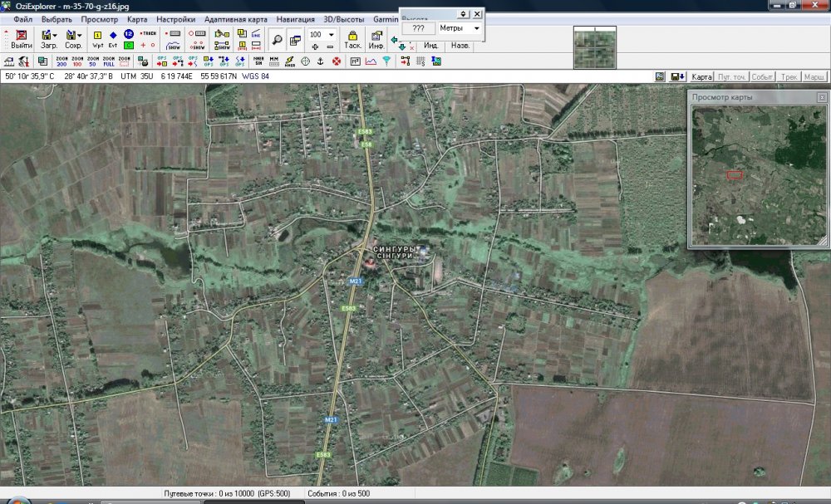Open the Навигация menu

click(x=296, y=19)
